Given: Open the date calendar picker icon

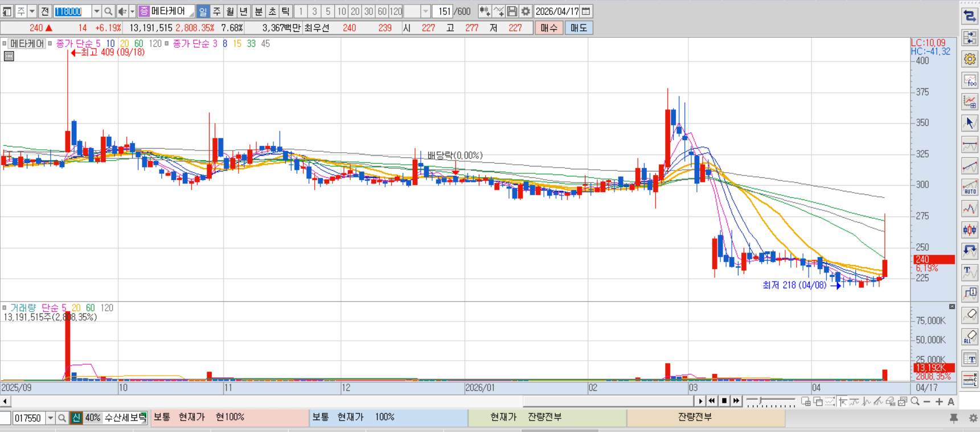Looking at the screenshot, I should (x=586, y=11).
